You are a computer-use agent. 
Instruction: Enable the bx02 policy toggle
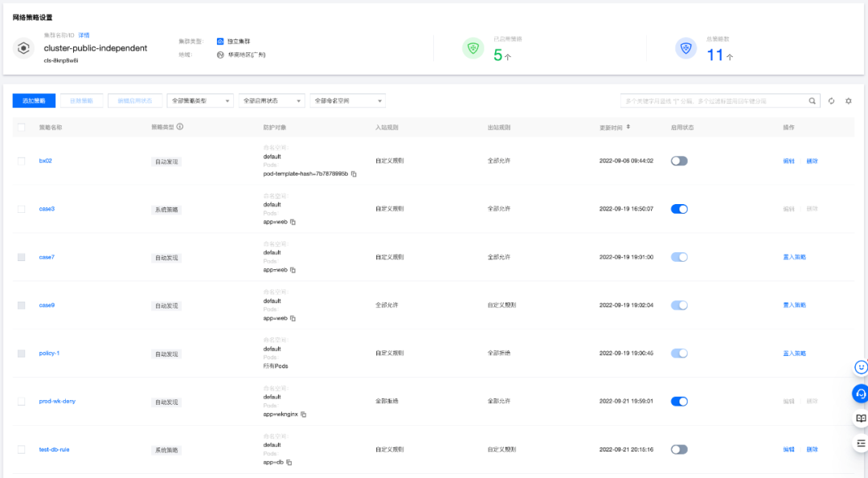coord(679,161)
